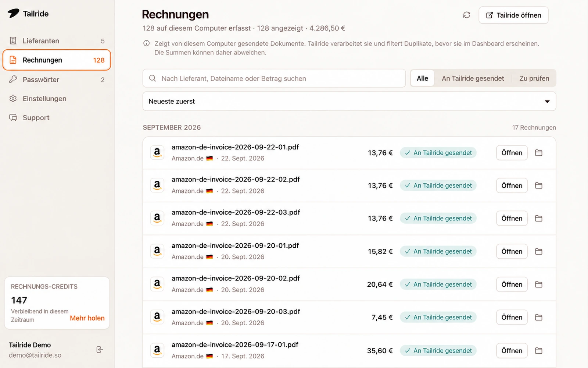Click Amazon logo of invoice 2026-09-17-01
This screenshot has height=368, width=588.
[157, 350]
